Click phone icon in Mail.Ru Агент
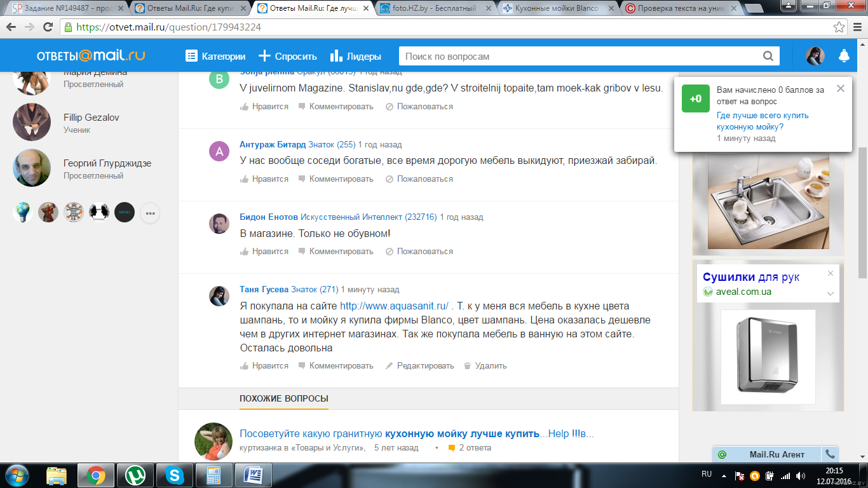Viewport: 868px width, 488px height. pyautogui.click(x=830, y=454)
